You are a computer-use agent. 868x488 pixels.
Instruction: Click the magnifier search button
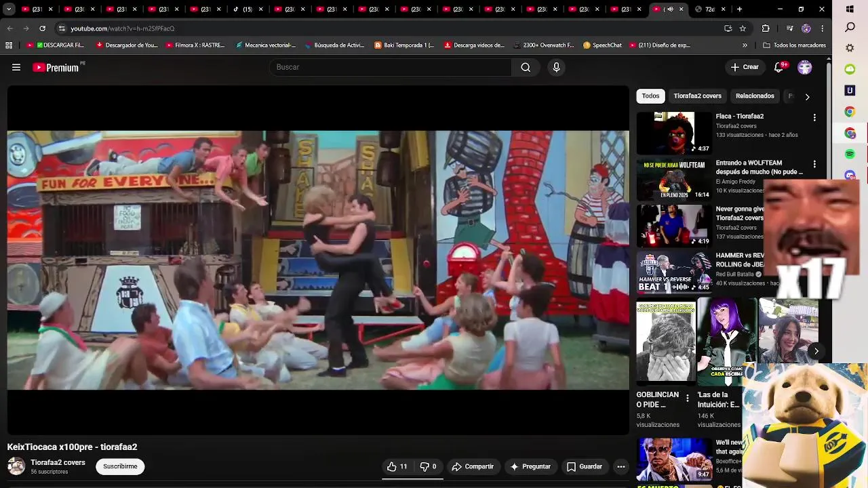coord(526,67)
